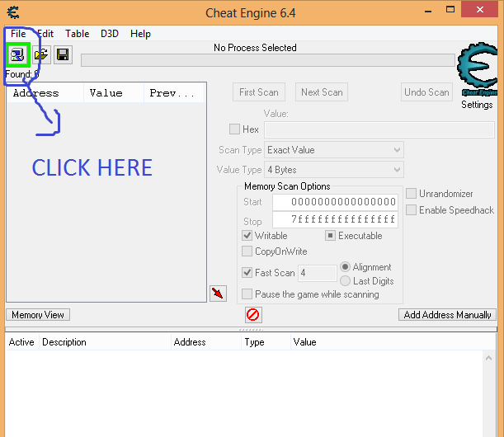Click the Address column header in results
This screenshot has height=437, width=504.
click(45, 93)
